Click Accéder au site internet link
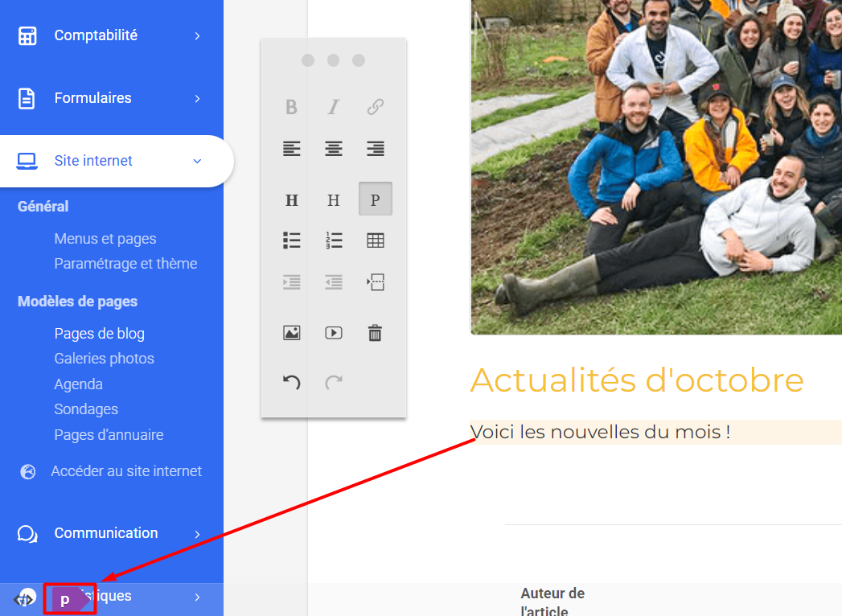 pos(126,471)
